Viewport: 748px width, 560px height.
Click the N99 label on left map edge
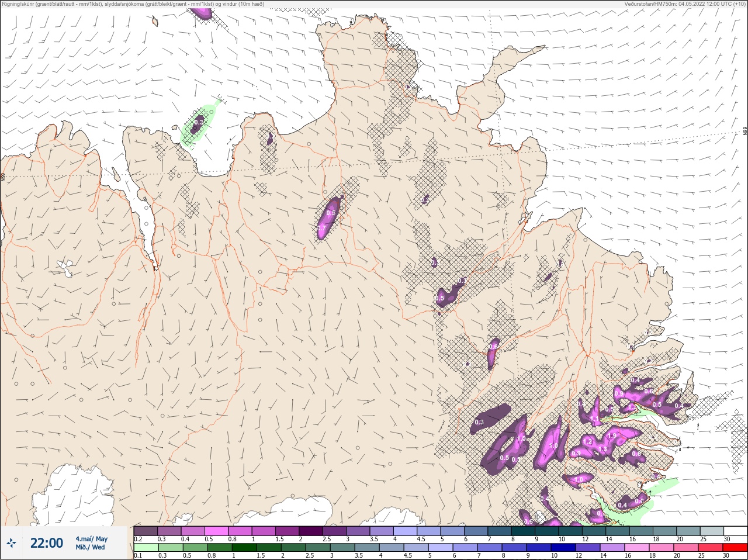(x=3, y=176)
